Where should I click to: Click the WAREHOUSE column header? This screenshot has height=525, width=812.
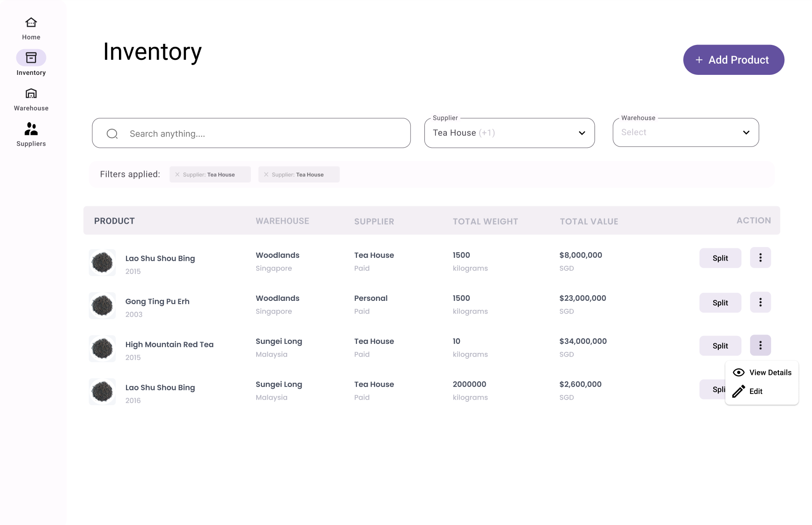tap(282, 221)
